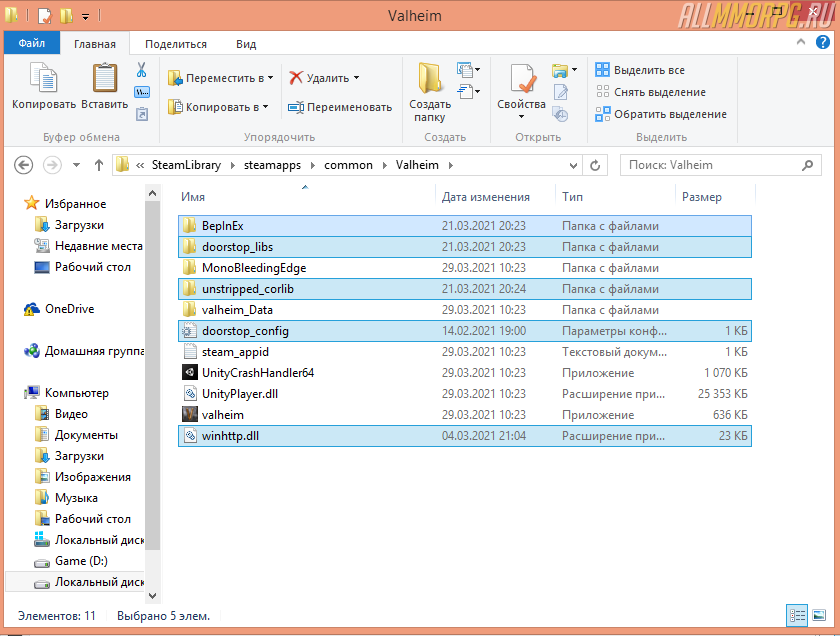Screen dimensions: 840x636
Task: Open the Easy access dropdown in Создать group
Action: click(x=468, y=92)
